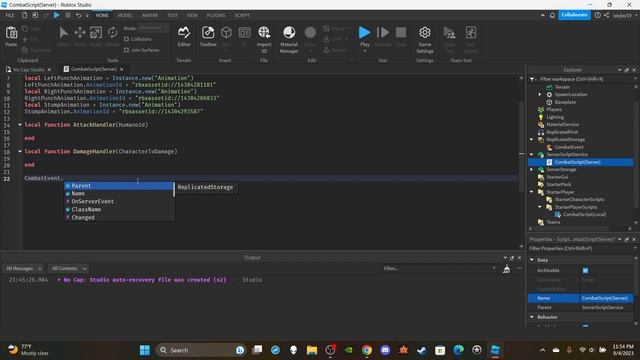Open the dropdown arrow under Play
Screen dimensions: 640x360
[x=364, y=51]
